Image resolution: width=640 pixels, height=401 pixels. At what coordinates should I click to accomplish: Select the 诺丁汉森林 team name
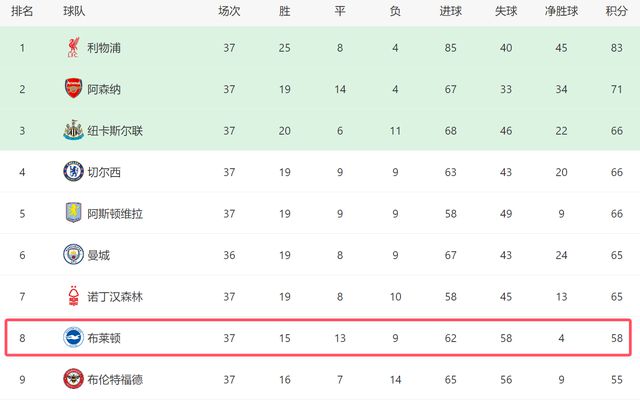point(115,297)
